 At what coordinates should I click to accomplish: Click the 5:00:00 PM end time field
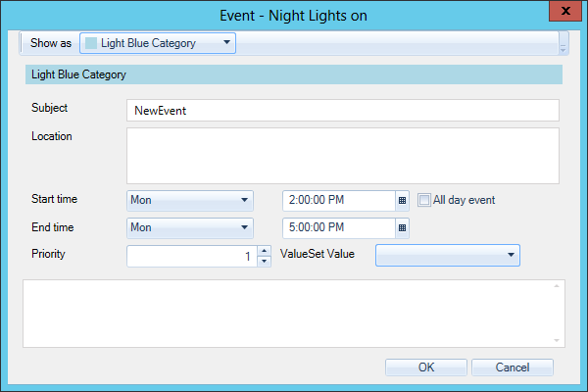point(338,227)
